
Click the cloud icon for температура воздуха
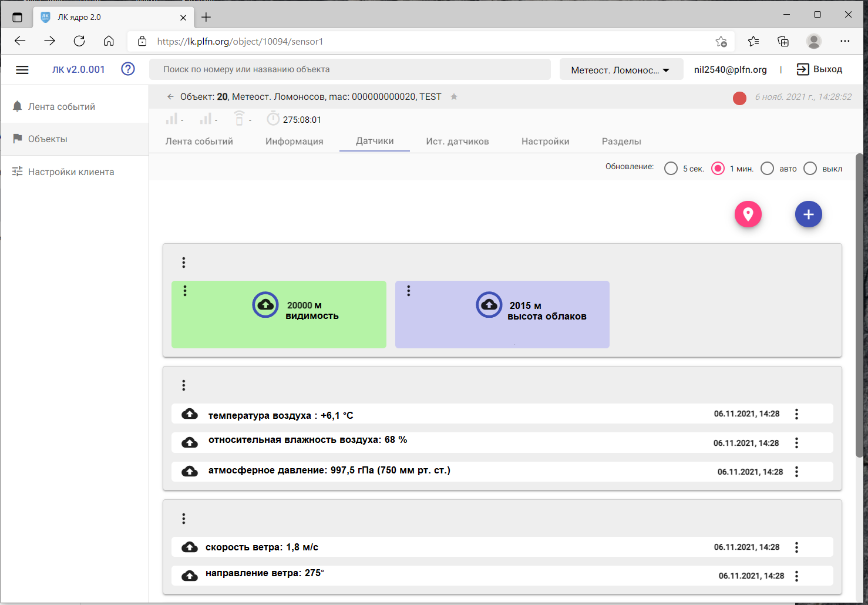point(190,414)
